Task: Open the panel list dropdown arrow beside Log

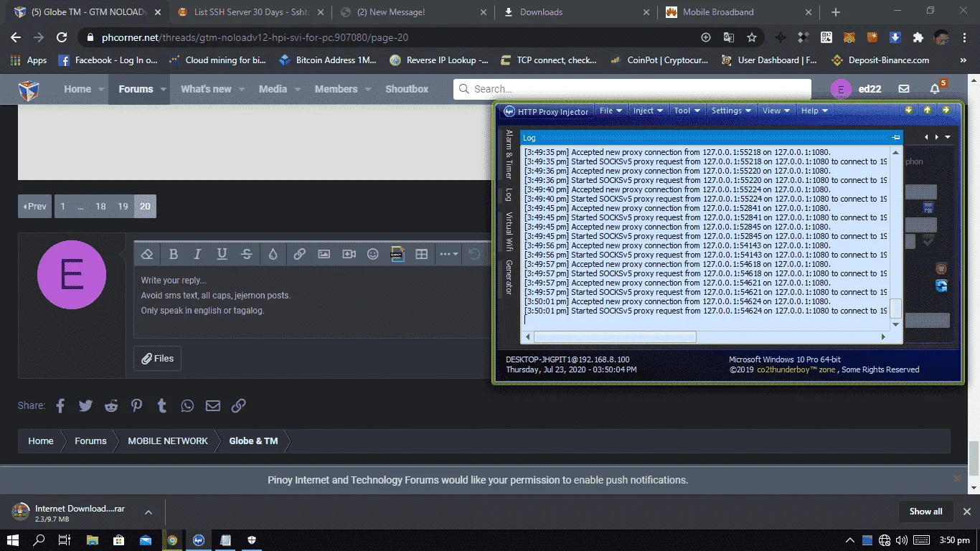Action: (x=948, y=137)
